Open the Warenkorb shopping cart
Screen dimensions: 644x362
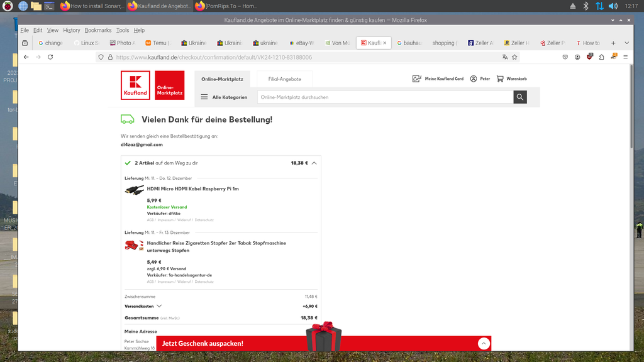pos(512,79)
